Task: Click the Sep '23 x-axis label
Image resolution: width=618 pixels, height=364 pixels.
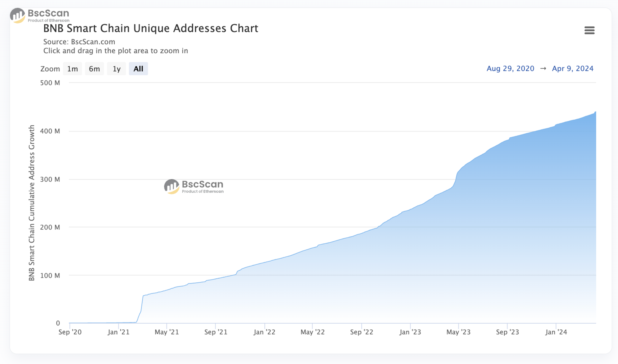Action: click(507, 332)
